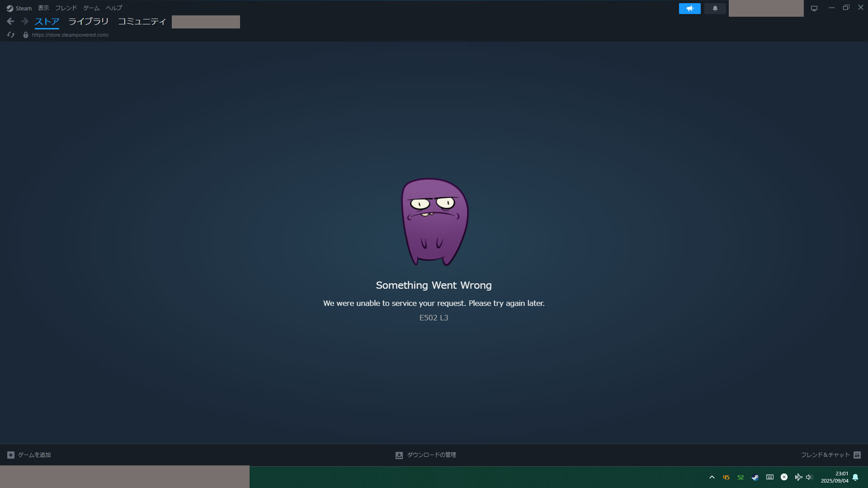Click the Steam icon in the system tray
This screenshot has width=868, height=488.
click(755, 477)
